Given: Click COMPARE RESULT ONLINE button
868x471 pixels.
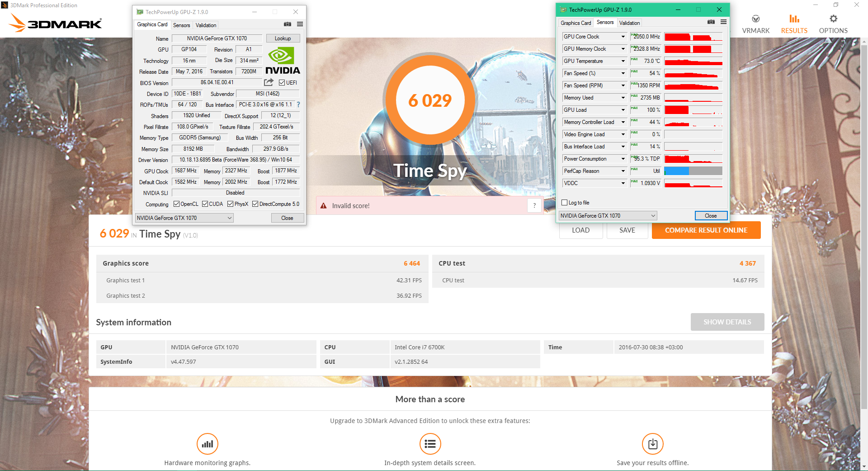Looking at the screenshot, I should coord(706,230).
